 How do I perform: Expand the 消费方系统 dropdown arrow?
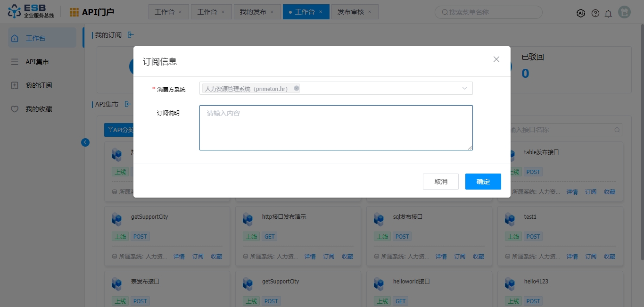pyautogui.click(x=464, y=88)
